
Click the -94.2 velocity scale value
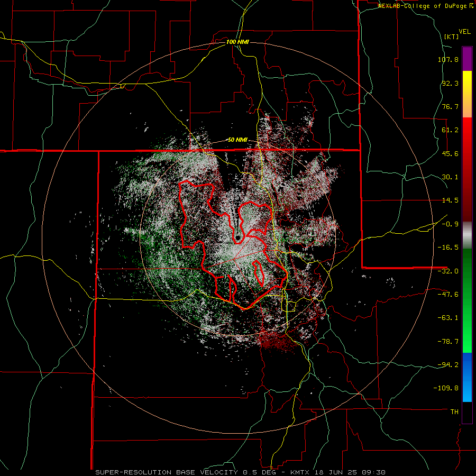pyautogui.click(x=448, y=365)
